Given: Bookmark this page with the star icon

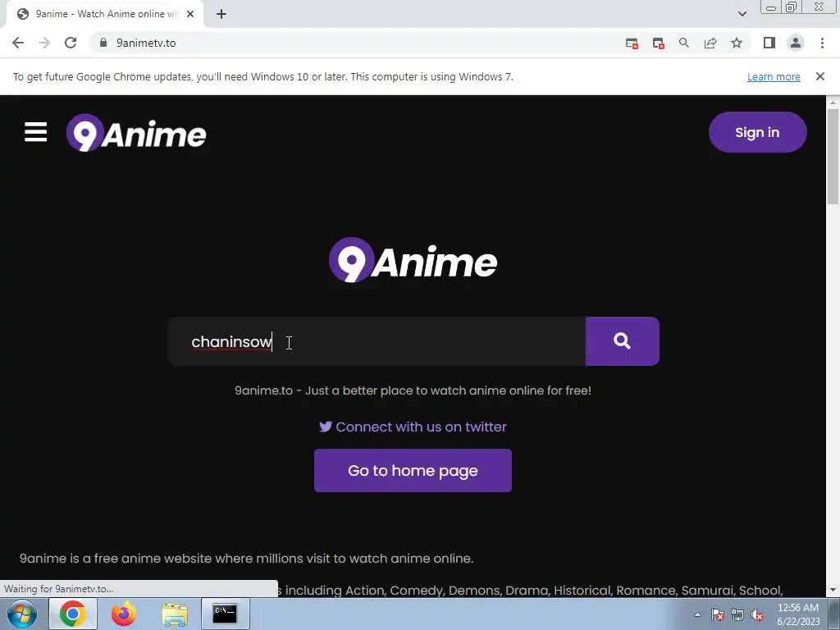Looking at the screenshot, I should click(737, 43).
